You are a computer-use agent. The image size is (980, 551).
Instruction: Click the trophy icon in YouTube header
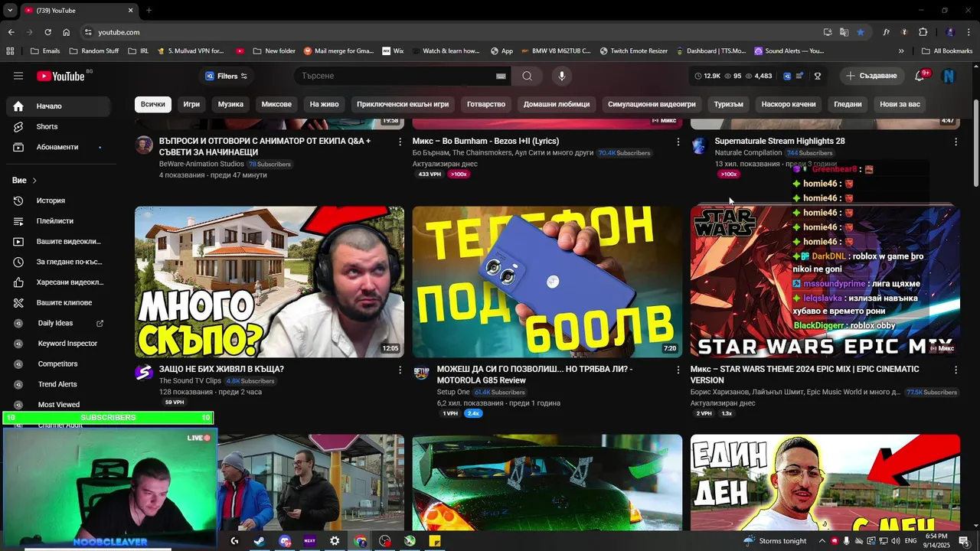pos(818,76)
